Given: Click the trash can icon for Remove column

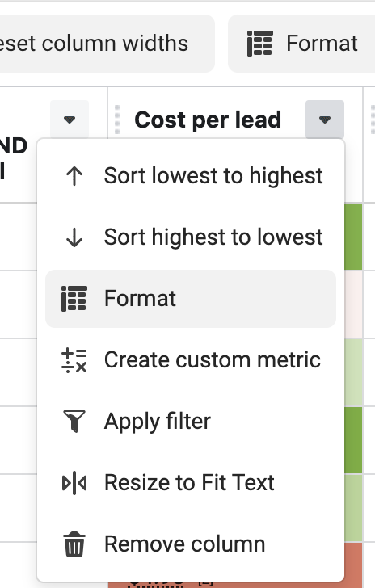Looking at the screenshot, I should [x=74, y=544].
